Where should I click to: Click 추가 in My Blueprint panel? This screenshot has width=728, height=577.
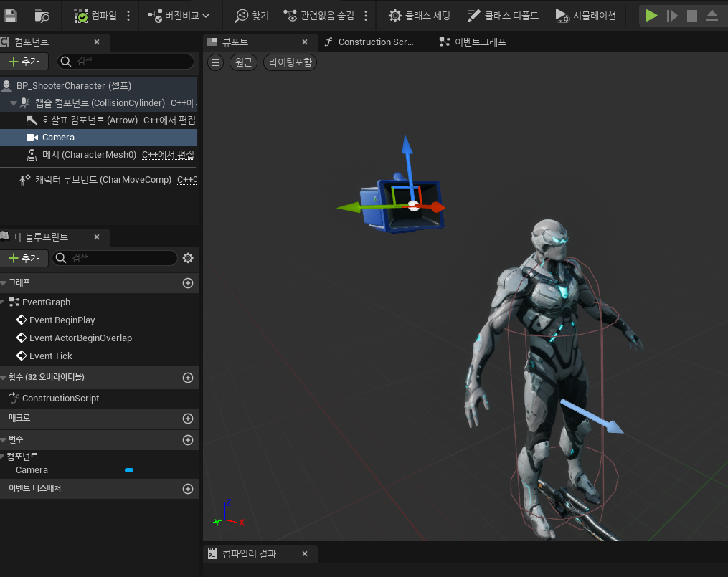click(x=24, y=258)
